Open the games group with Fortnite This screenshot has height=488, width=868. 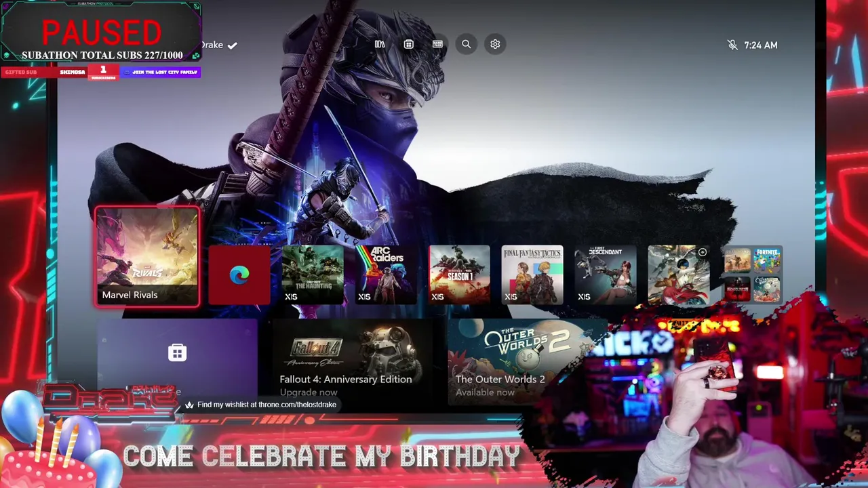pos(752,275)
